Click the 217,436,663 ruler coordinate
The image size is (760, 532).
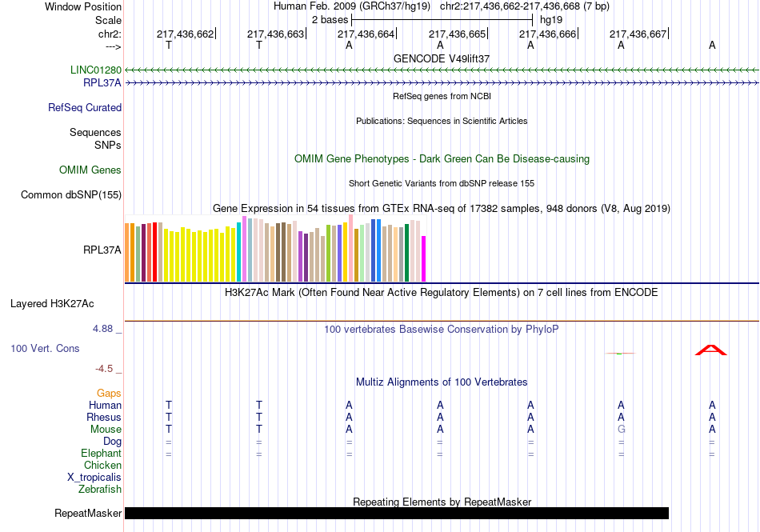[276, 34]
